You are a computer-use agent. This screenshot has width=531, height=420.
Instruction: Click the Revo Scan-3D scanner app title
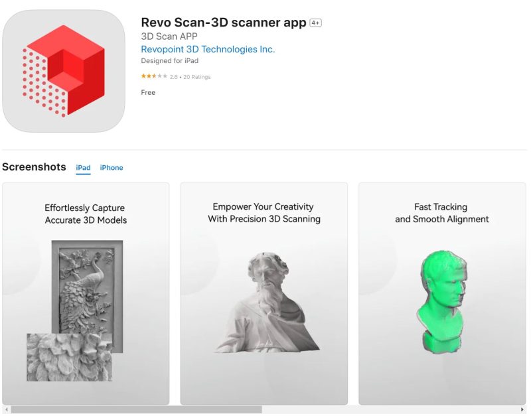[x=224, y=23]
